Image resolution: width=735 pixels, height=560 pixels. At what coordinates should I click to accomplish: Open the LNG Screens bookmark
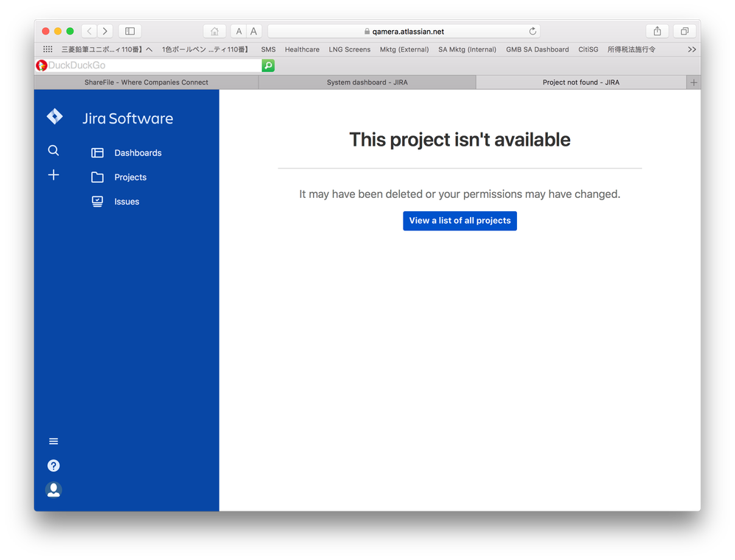pyautogui.click(x=350, y=49)
